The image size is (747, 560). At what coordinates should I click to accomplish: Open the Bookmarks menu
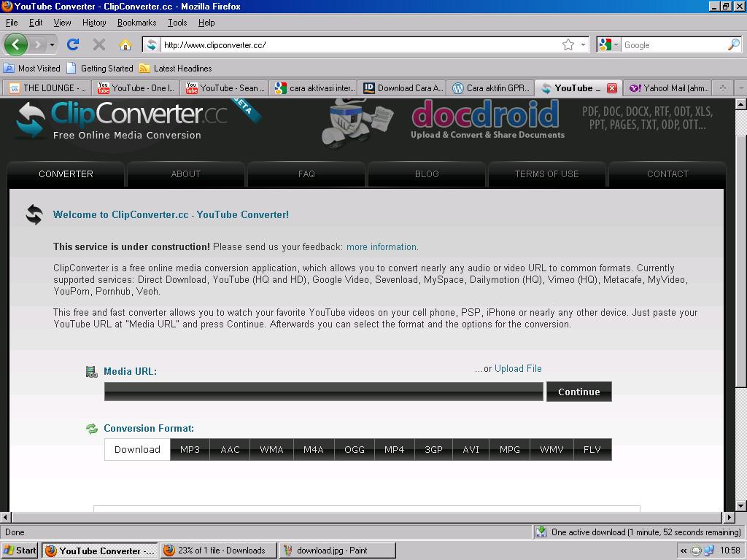click(x=136, y=23)
